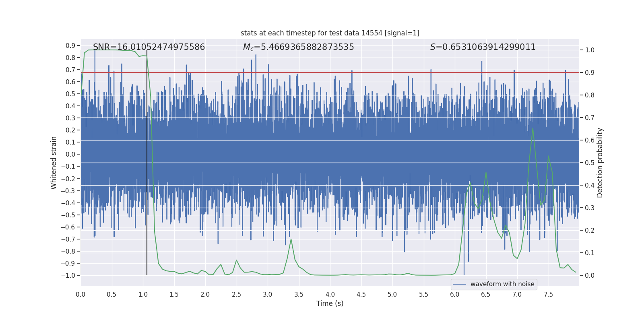Click the 0.3 tick on the Detection probability axis
This screenshot has height=322, width=644.
pos(590,208)
